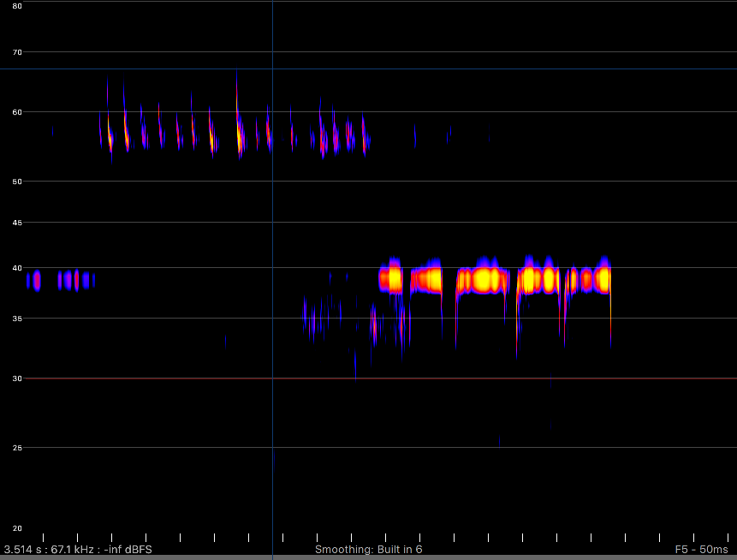Image resolution: width=737 pixels, height=560 pixels.
Task: Click the 45 kHz frequency axis label
Action: pyautogui.click(x=17, y=223)
